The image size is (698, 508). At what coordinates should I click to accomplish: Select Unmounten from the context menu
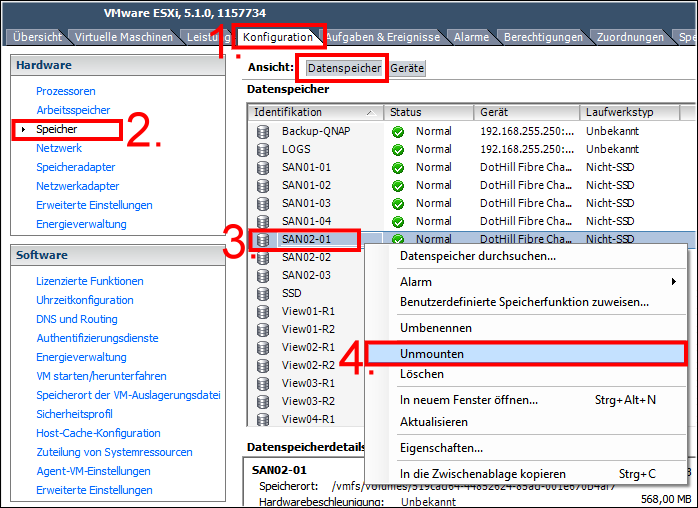(432, 353)
